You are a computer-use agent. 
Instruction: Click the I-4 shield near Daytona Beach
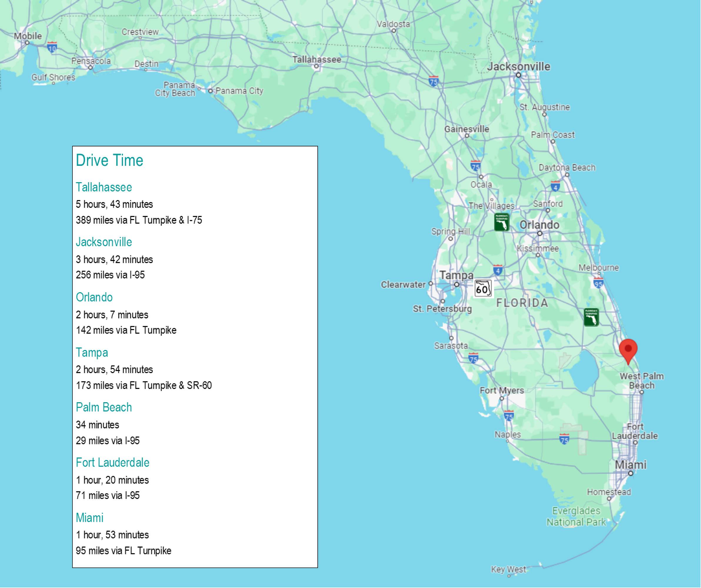[555, 186]
